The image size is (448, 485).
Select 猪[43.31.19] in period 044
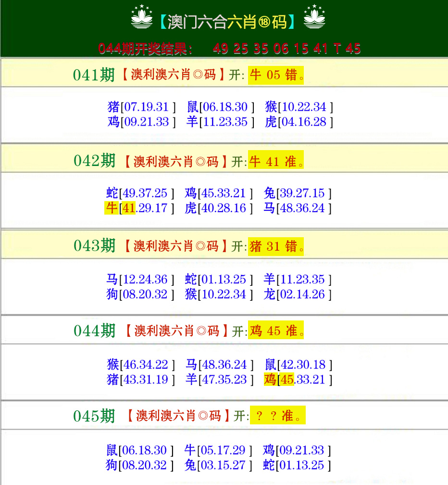click(141, 379)
